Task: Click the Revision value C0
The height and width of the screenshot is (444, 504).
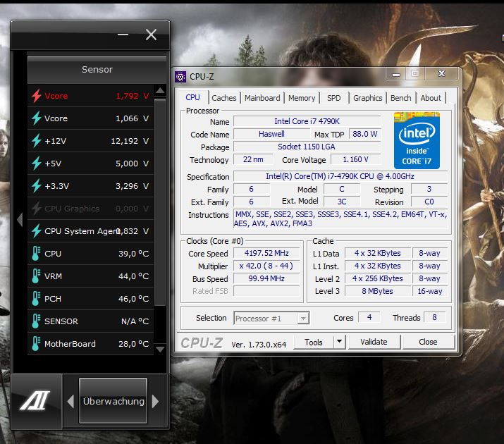Action: [429, 202]
